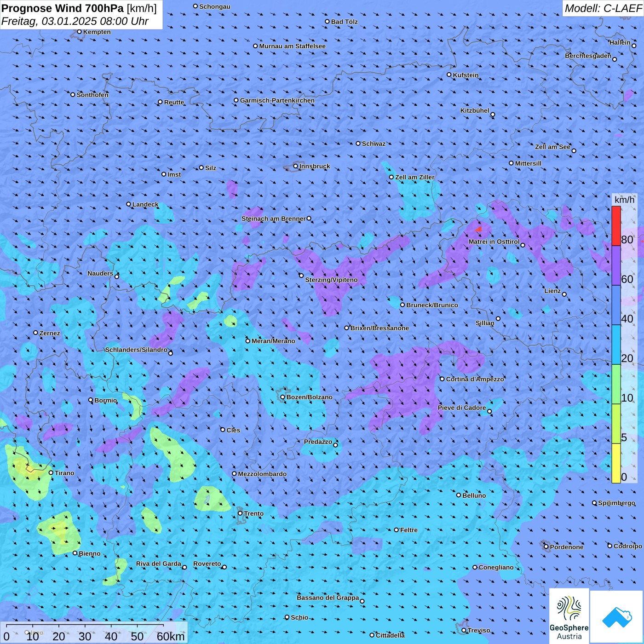Viewport: 644px width, 644px height.
Task: Click the Bruneck/Brunico label
Action: (432, 305)
